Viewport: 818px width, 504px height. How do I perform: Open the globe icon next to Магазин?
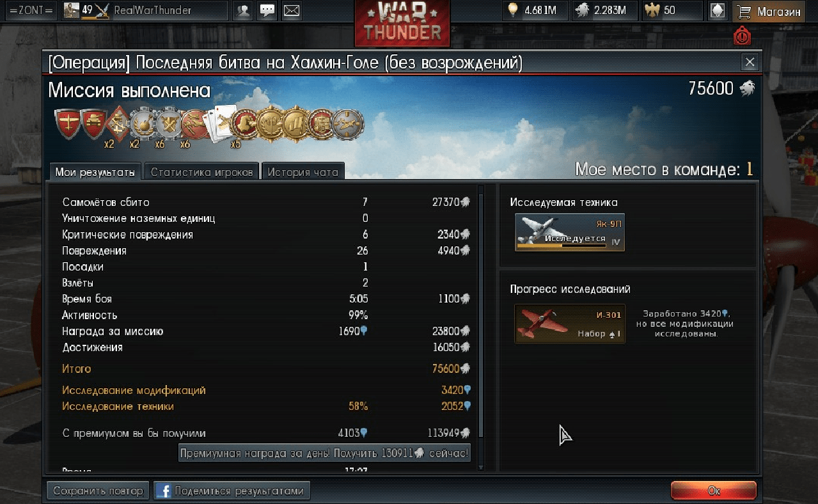coord(718,11)
